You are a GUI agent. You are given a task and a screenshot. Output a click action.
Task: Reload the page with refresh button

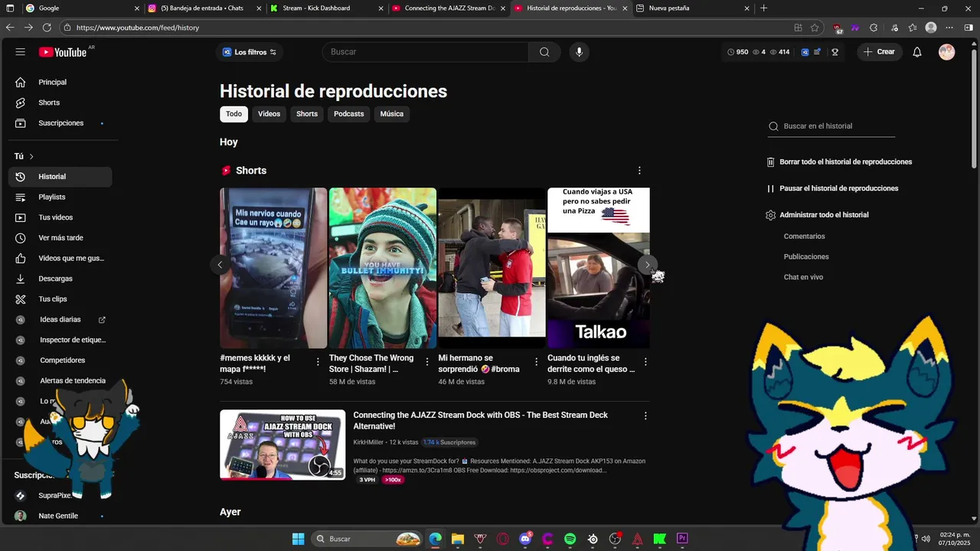[47, 27]
